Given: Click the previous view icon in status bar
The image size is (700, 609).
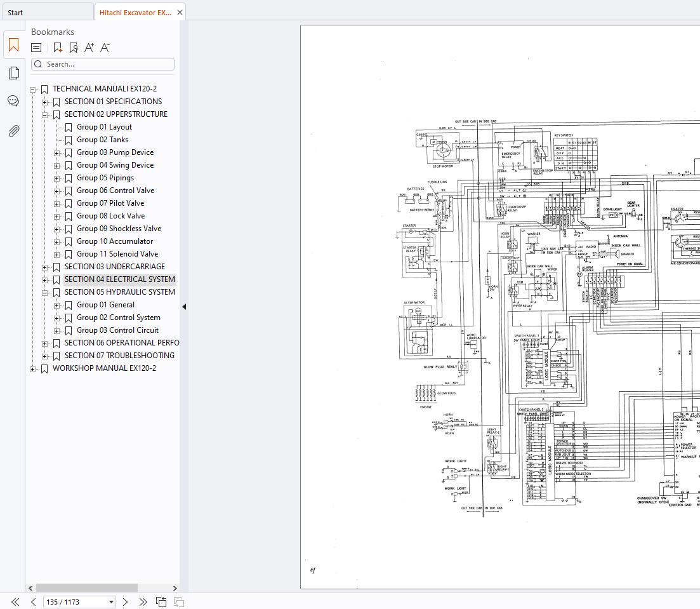Looking at the screenshot, I should click(x=161, y=602).
